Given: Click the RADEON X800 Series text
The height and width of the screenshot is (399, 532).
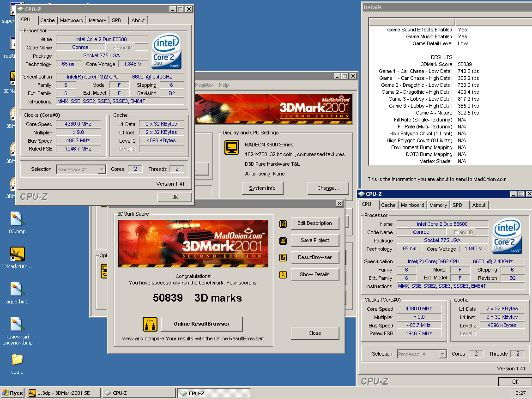Looking at the screenshot, I should (269, 145).
